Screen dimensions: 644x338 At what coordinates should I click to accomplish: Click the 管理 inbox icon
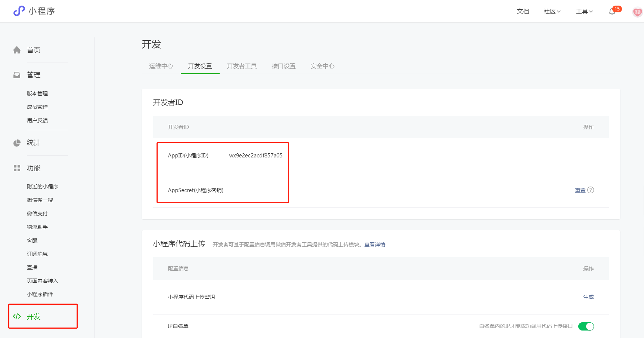point(17,75)
